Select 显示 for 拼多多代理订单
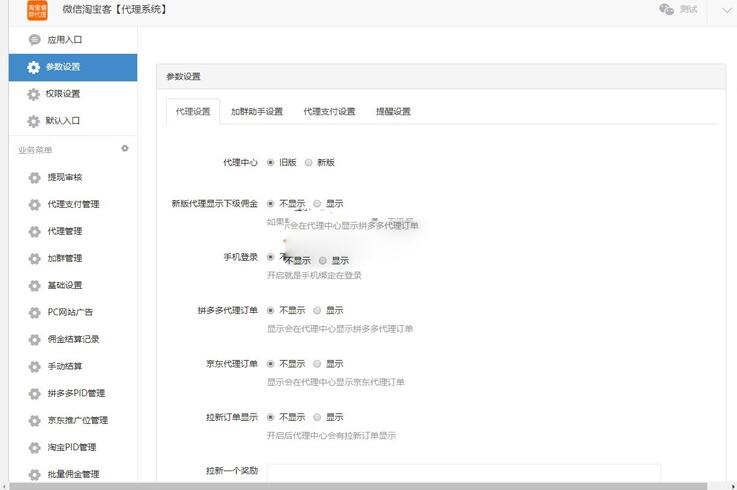737x490 pixels. (x=317, y=310)
